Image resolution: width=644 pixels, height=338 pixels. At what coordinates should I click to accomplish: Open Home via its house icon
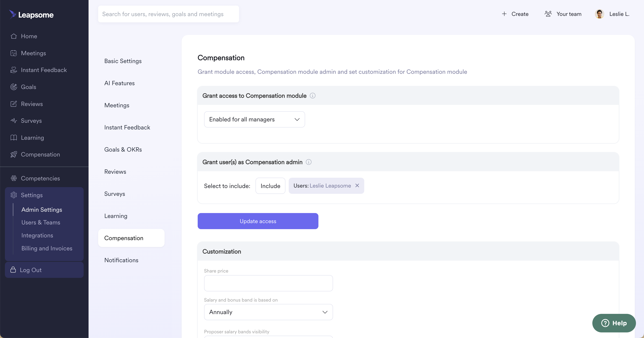14,36
